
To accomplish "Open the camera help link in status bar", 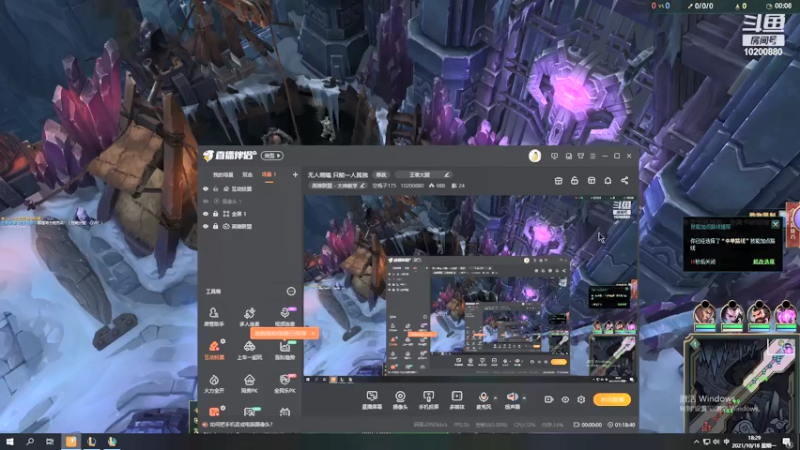I will 241,424.
